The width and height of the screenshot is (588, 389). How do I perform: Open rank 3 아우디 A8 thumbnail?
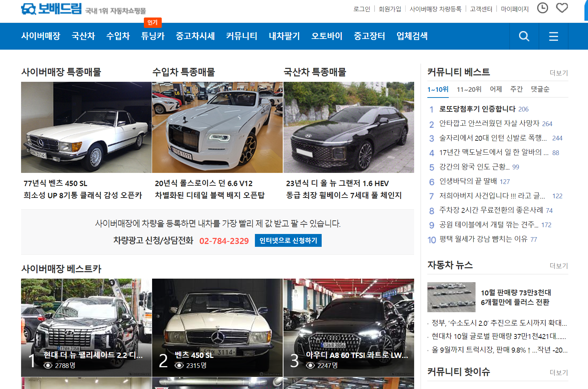click(349, 328)
